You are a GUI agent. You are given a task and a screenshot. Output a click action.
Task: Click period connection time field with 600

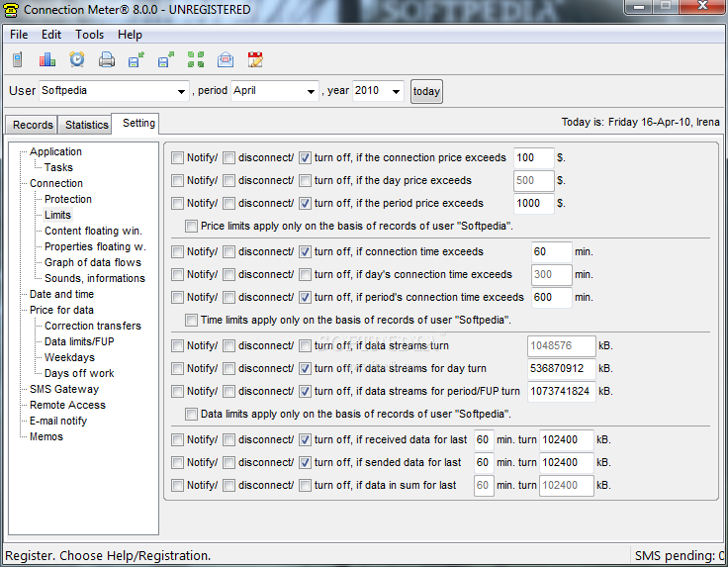[x=552, y=297]
